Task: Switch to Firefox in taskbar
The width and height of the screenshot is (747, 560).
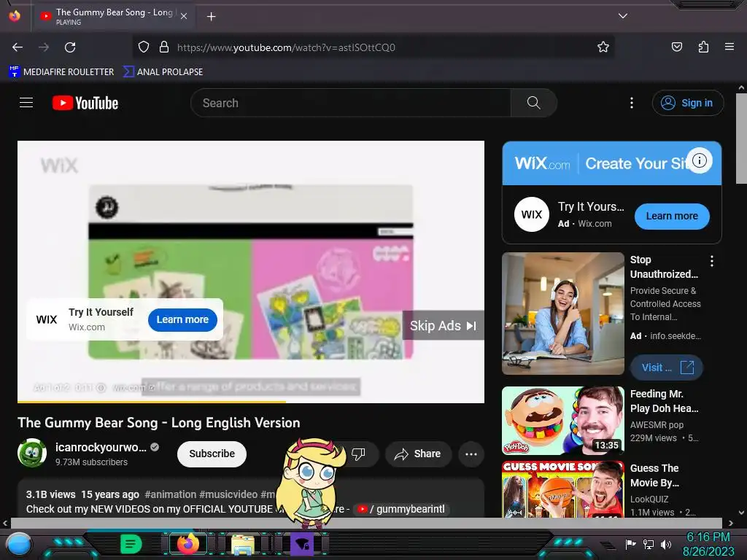Action: pyautogui.click(x=188, y=543)
